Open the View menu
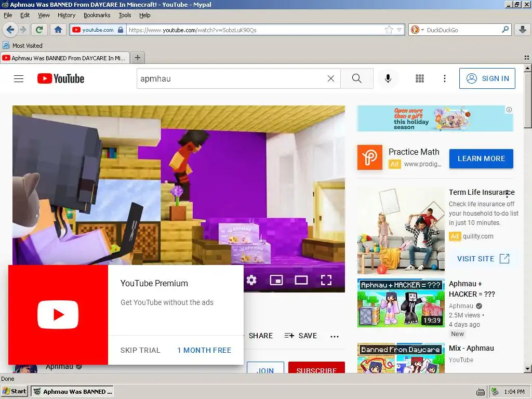The image size is (532, 399). point(44,15)
